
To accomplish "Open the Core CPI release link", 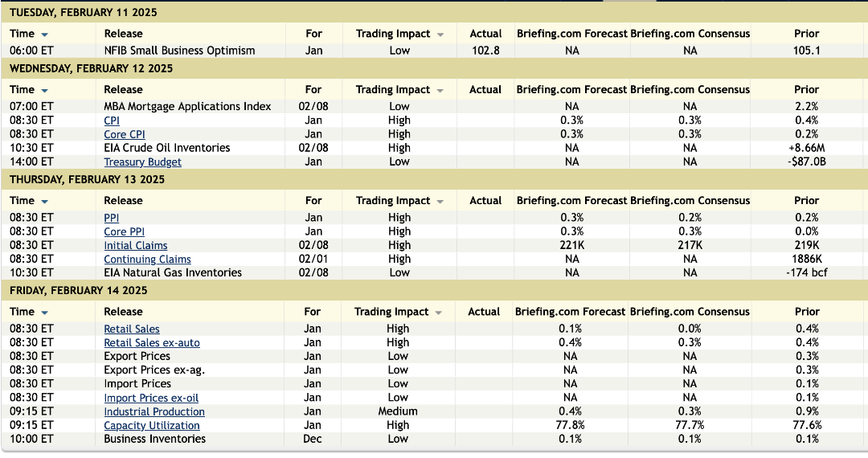I will (x=125, y=134).
